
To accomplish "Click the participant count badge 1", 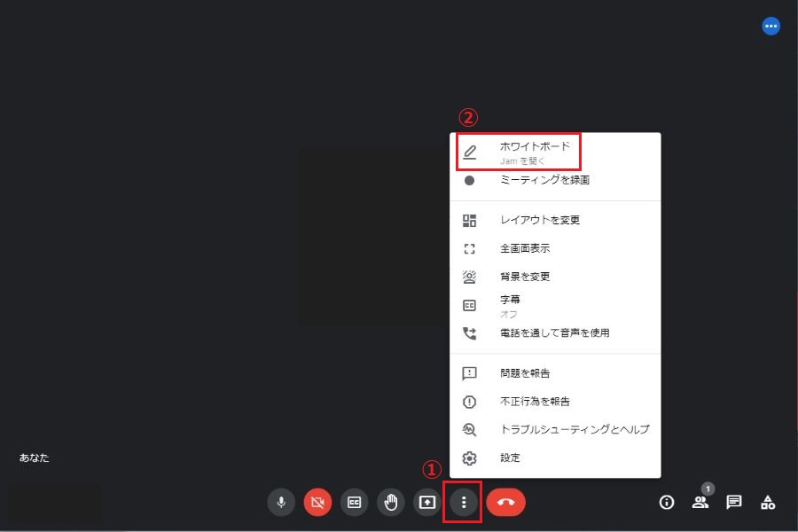I will (x=708, y=489).
